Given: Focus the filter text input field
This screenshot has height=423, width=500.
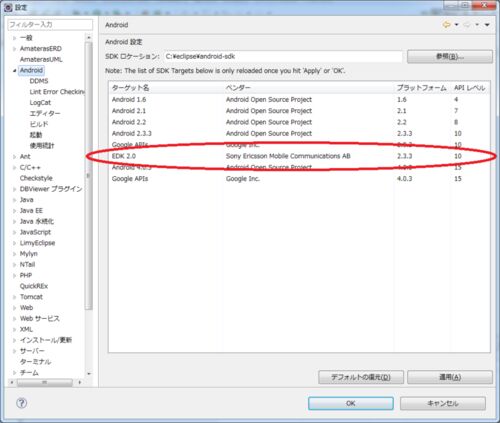Looking at the screenshot, I should (x=50, y=24).
